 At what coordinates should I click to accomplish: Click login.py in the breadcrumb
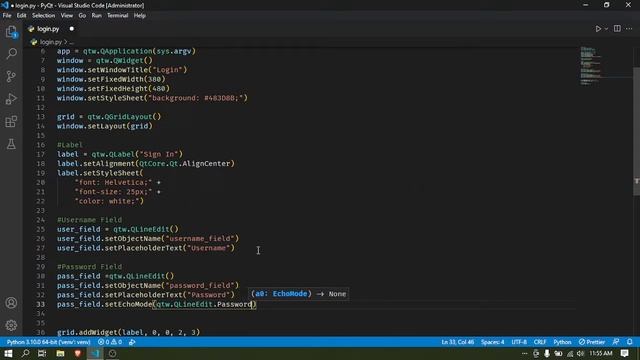[x=50, y=42]
